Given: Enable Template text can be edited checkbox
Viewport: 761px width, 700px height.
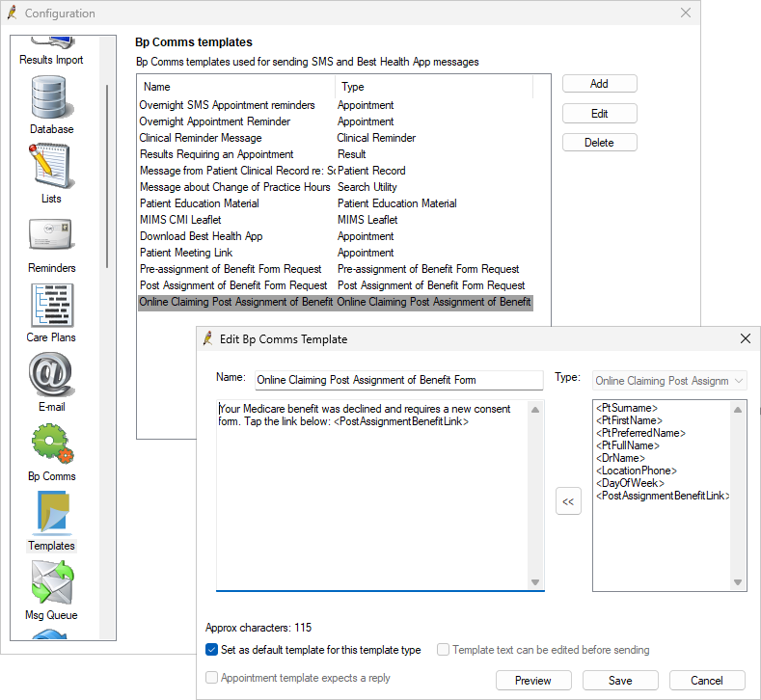Looking at the screenshot, I should click(x=443, y=650).
